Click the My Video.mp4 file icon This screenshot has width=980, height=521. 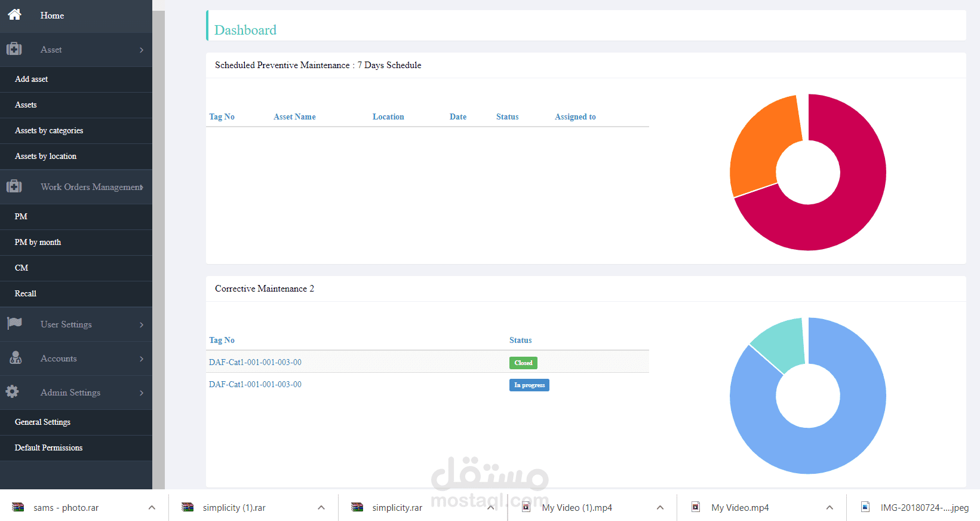(x=696, y=507)
